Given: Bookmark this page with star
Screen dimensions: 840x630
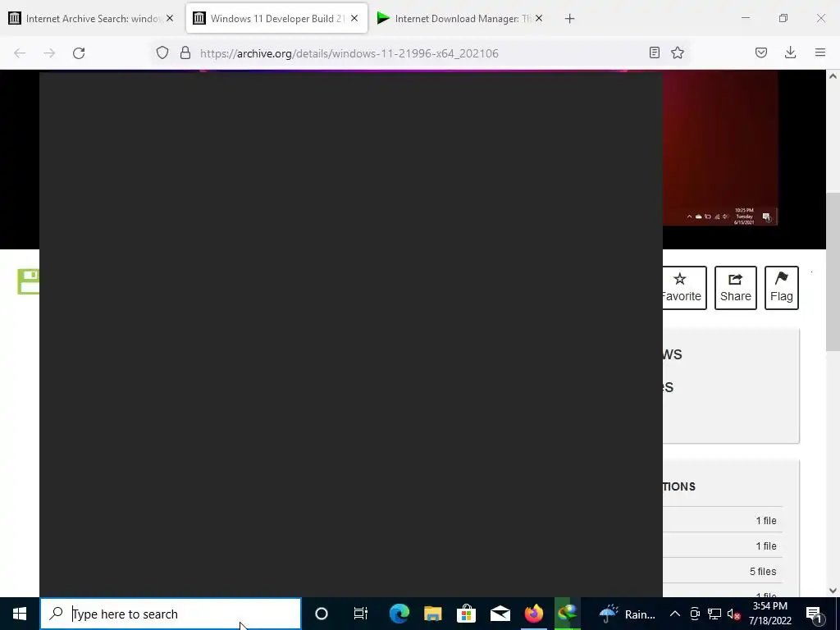Looking at the screenshot, I should tap(678, 52).
